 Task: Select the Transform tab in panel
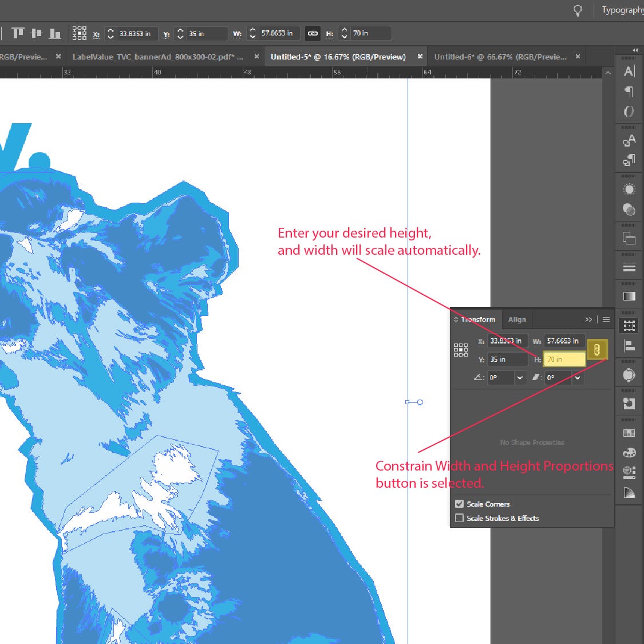[x=478, y=319]
